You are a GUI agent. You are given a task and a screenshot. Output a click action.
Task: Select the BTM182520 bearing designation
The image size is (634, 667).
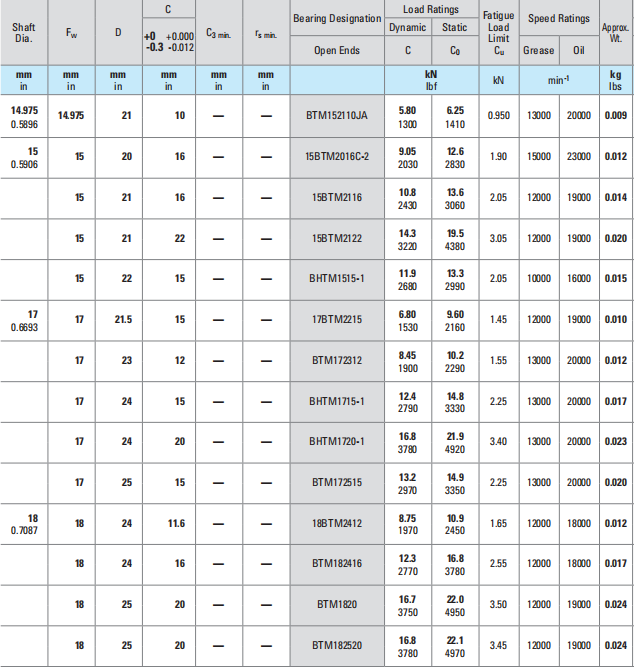coord(337,645)
